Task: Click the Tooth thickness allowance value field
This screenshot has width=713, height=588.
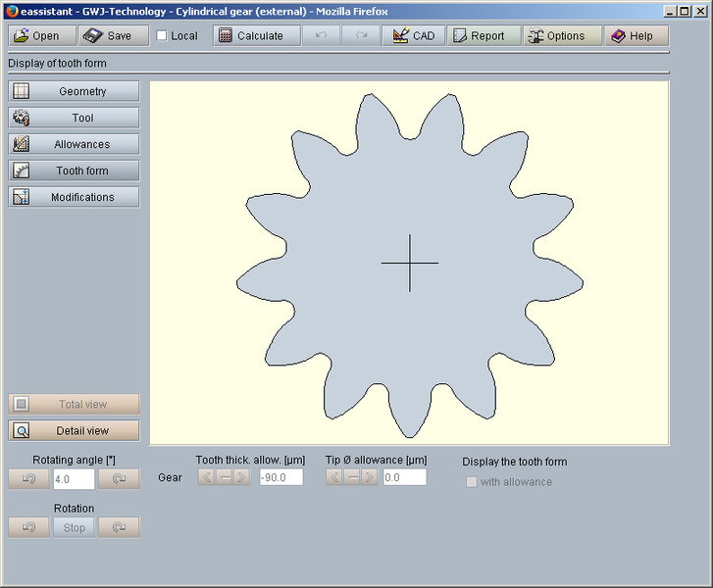Action: tap(280, 477)
